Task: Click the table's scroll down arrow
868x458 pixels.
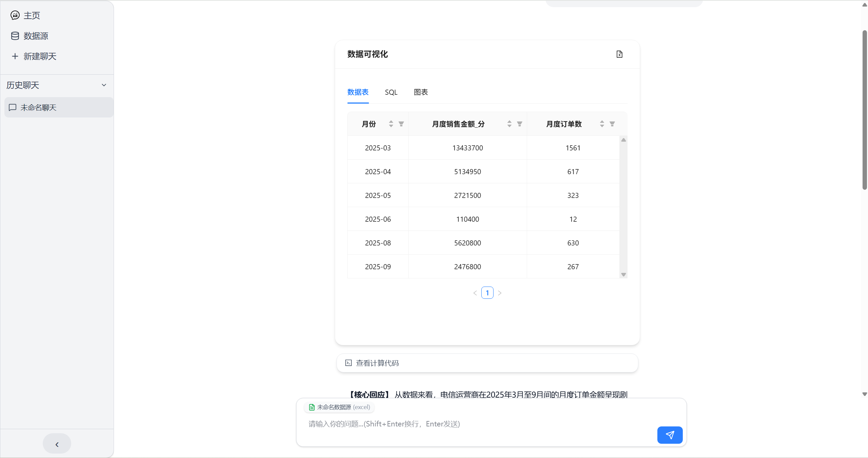Action: pos(623,274)
